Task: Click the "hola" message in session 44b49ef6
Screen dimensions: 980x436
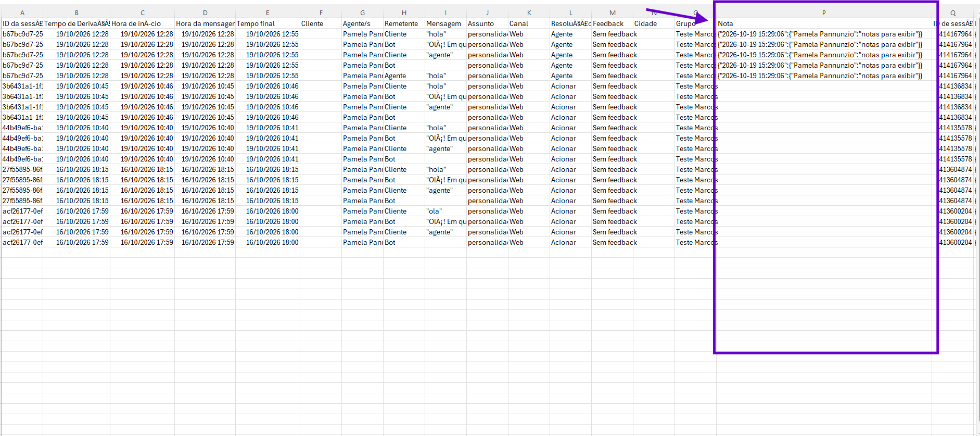Action: [x=446, y=128]
